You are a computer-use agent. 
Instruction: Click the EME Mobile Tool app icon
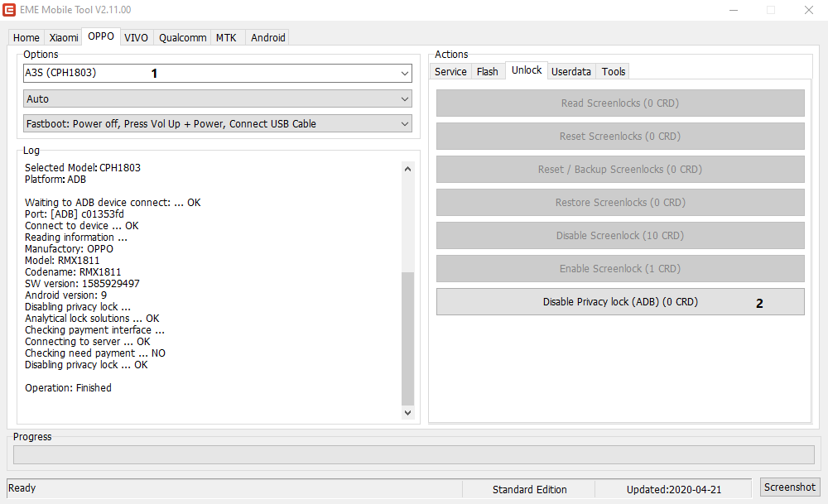(9, 9)
